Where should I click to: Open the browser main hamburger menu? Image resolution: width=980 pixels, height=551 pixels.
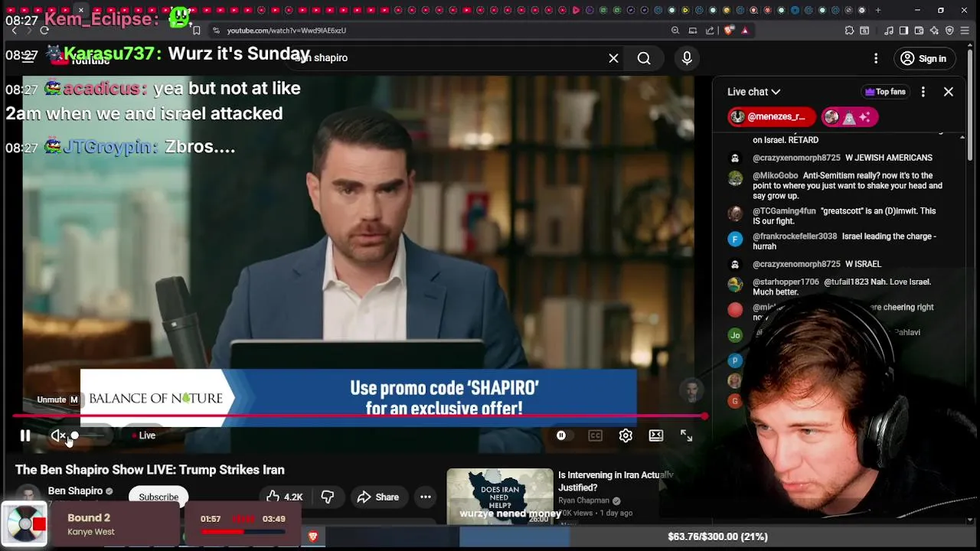[x=965, y=31]
